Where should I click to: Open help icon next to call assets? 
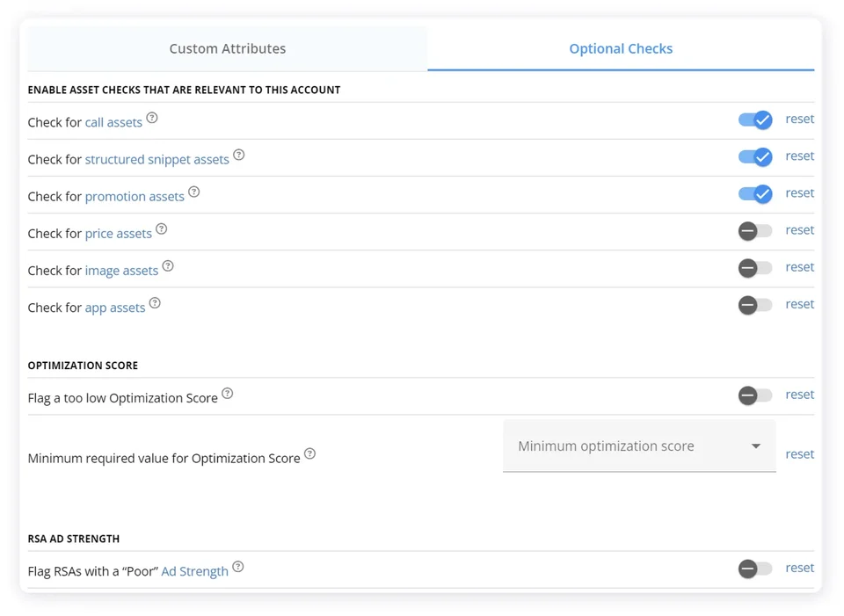[x=152, y=118]
